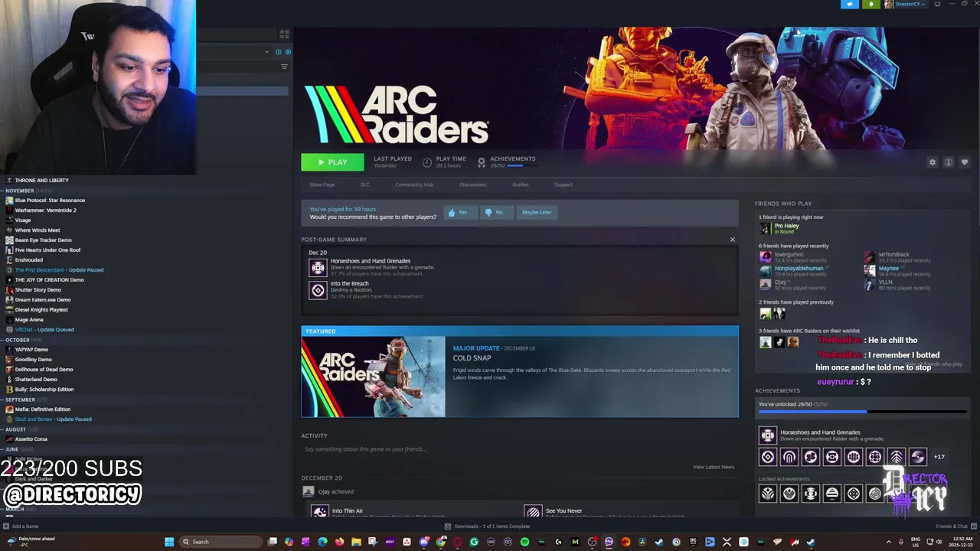Open first locked achievement icon
The width and height of the screenshot is (980, 551).
767,494
